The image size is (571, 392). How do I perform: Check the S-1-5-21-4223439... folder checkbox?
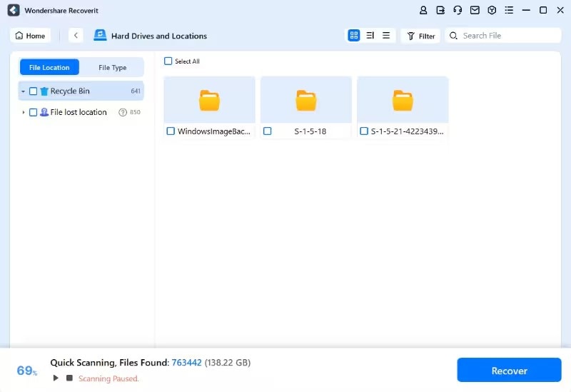[x=364, y=131]
